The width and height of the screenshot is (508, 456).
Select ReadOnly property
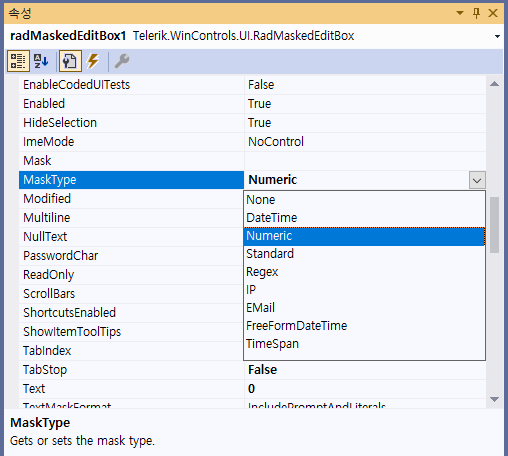click(131, 275)
